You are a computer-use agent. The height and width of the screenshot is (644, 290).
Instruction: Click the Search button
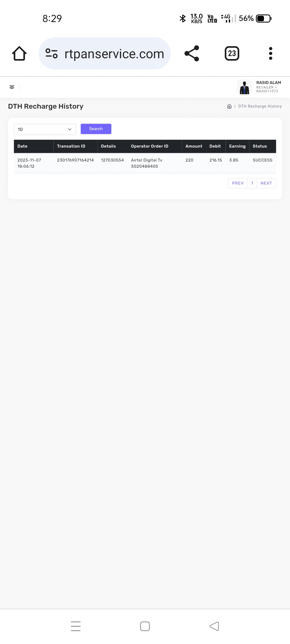(96, 129)
